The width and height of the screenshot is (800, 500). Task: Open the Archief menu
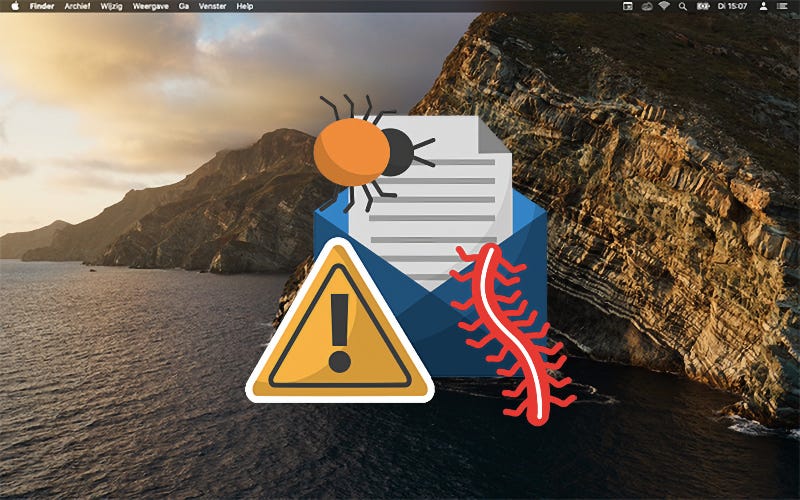[77, 6]
